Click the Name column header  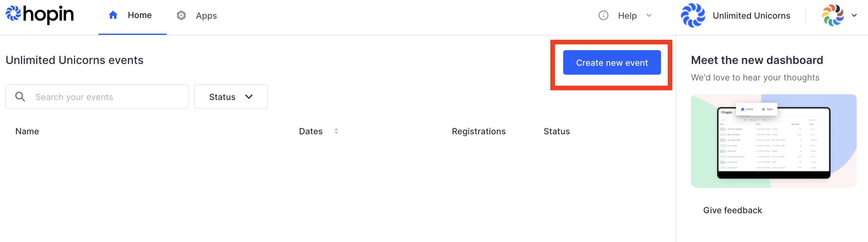click(27, 131)
